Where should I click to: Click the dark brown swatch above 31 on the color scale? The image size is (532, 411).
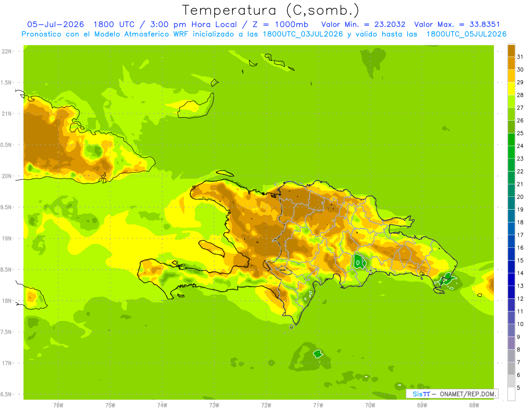click(x=511, y=51)
